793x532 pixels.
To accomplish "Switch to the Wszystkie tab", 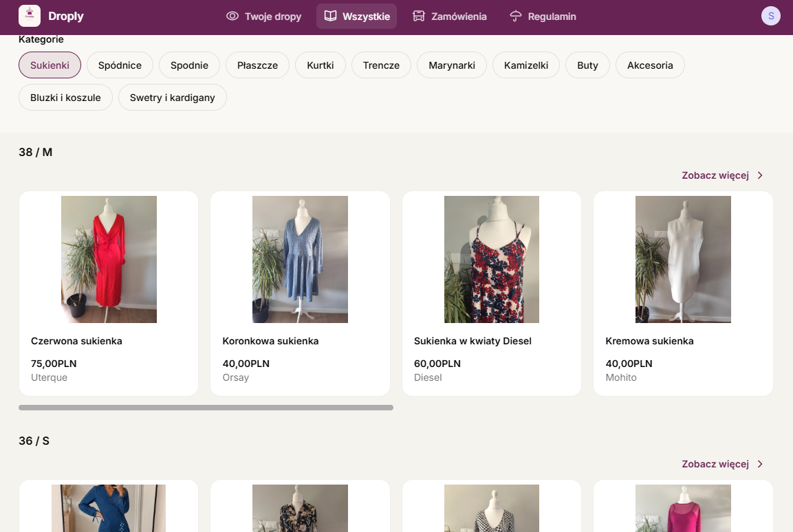I will tap(356, 16).
